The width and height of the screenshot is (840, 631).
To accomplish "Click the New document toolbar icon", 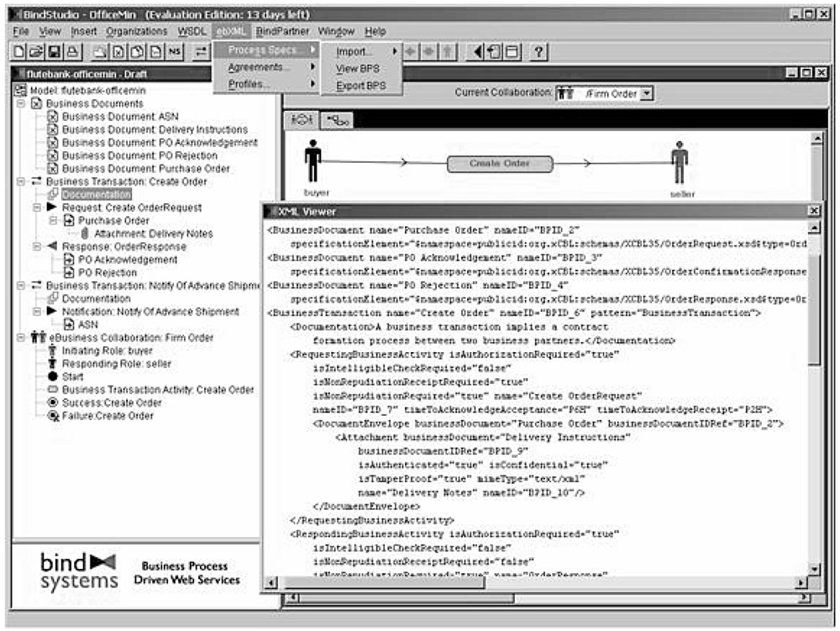I will click(x=20, y=52).
